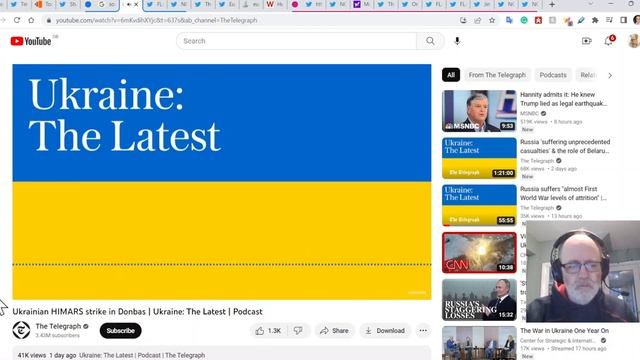The width and height of the screenshot is (640, 360).
Task: Click the Ukraine: The Latest video player
Action: (x=222, y=182)
